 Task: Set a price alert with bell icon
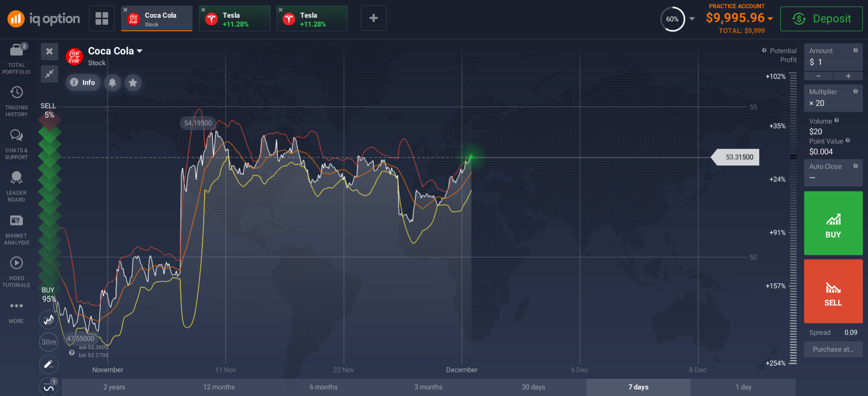112,82
